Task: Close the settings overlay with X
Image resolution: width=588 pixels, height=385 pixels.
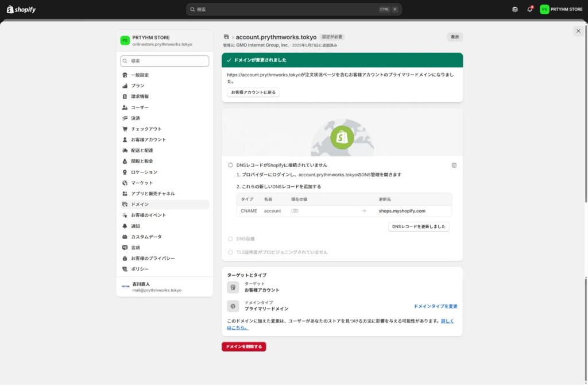Action: tap(578, 31)
